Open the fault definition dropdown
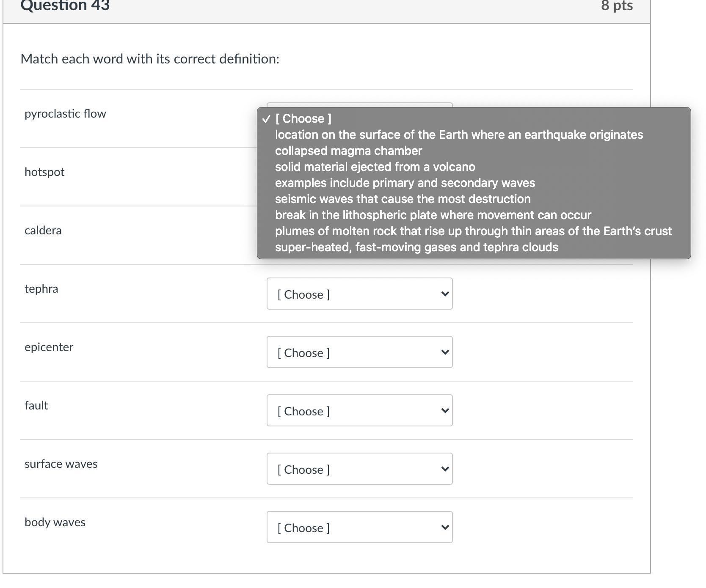This screenshot has width=706, height=588. 359,411
